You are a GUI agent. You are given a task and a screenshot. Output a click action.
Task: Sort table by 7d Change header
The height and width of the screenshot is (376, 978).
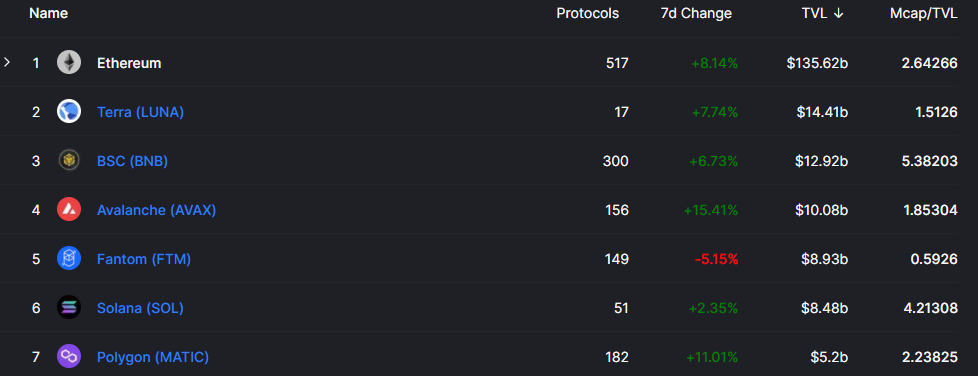point(696,14)
